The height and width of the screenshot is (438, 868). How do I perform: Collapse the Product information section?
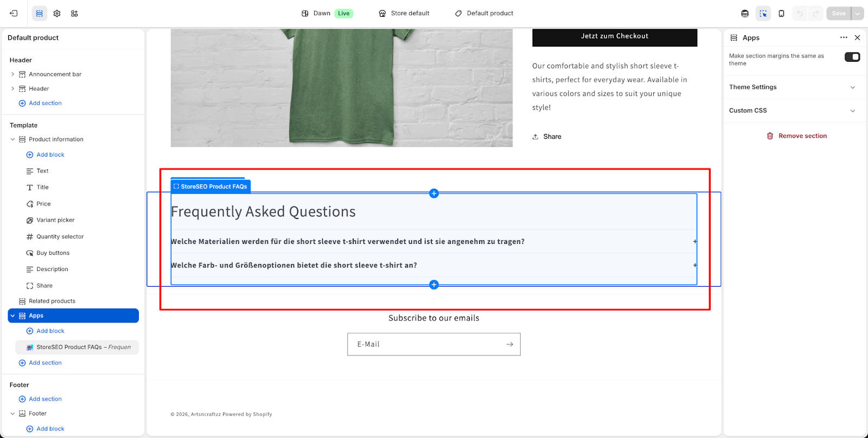pyautogui.click(x=12, y=139)
